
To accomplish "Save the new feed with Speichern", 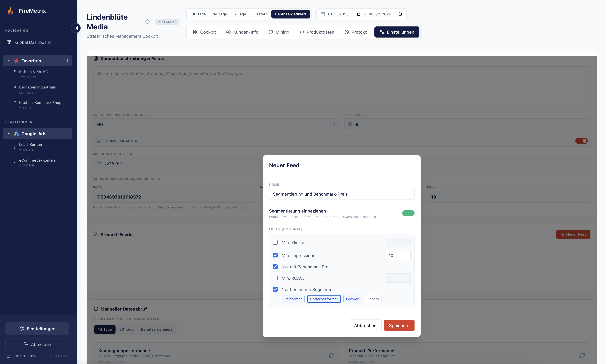I will pos(399,325).
